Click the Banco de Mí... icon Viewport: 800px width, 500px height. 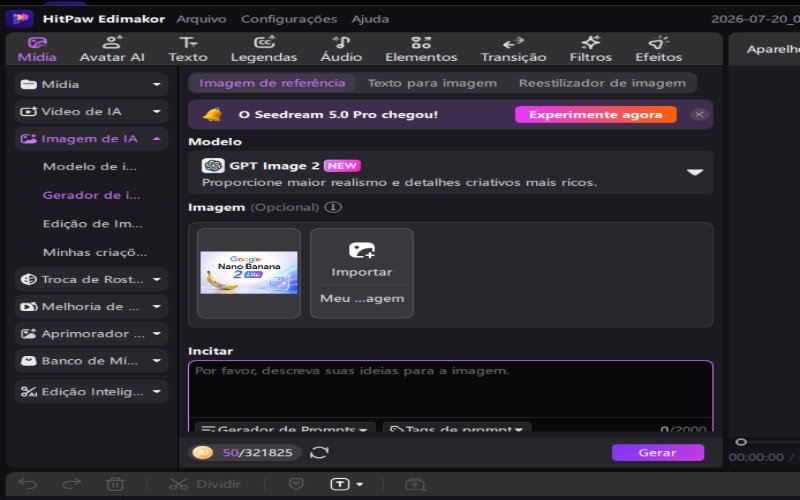coord(29,361)
